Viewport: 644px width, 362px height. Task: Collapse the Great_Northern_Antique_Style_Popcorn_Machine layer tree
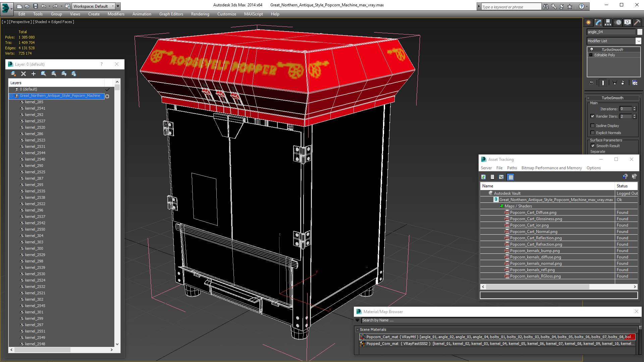click(x=11, y=96)
